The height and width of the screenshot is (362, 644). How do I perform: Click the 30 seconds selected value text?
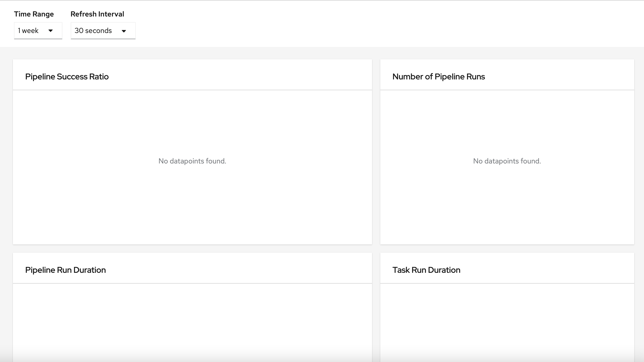pos(93,31)
